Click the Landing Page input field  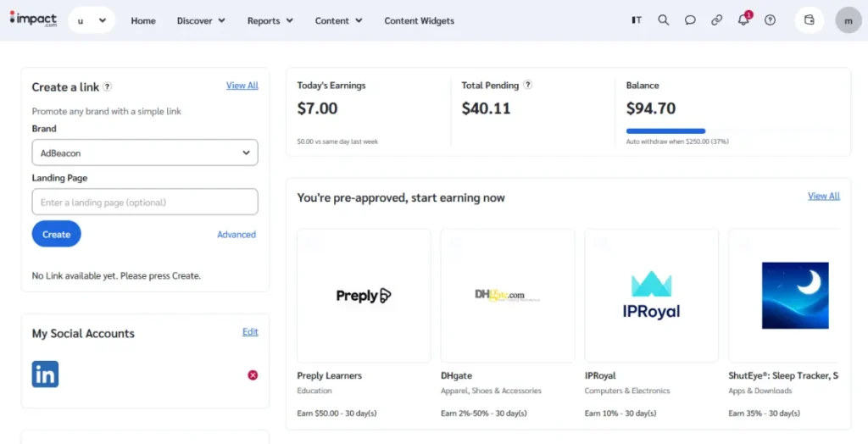(x=145, y=202)
